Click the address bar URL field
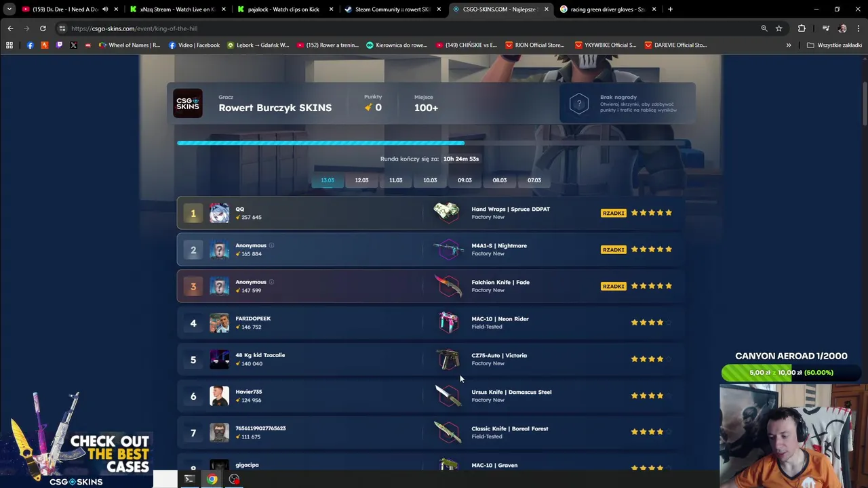 click(x=407, y=28)
